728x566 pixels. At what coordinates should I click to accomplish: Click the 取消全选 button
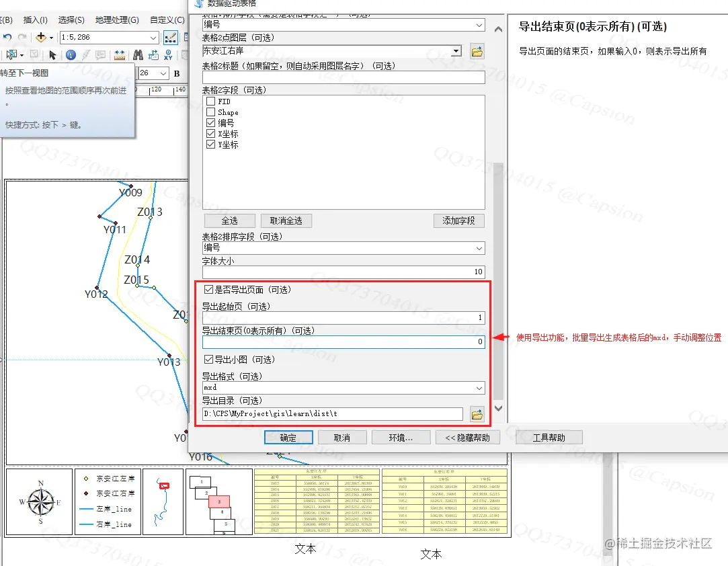pos(286,220)
